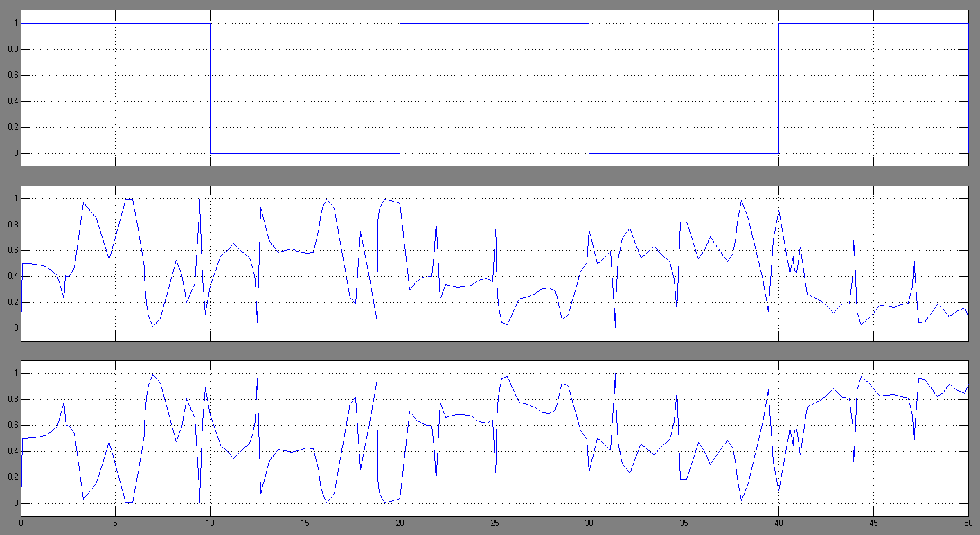Click y-axis label 0.2 of middle plot
This screenshot has width=980, height=535.
click(x=12, y=303)
